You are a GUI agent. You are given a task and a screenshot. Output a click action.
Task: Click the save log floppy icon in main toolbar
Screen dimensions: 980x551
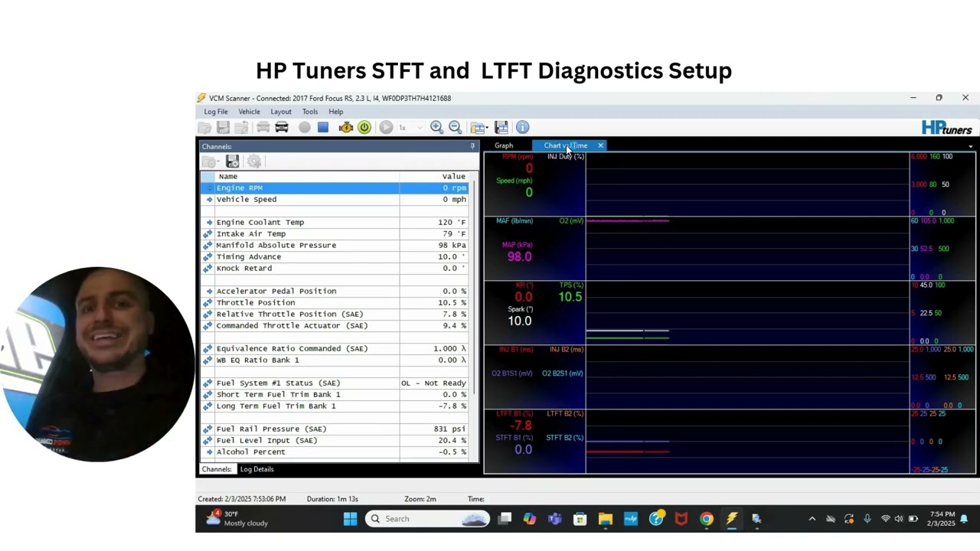(223, 128)
